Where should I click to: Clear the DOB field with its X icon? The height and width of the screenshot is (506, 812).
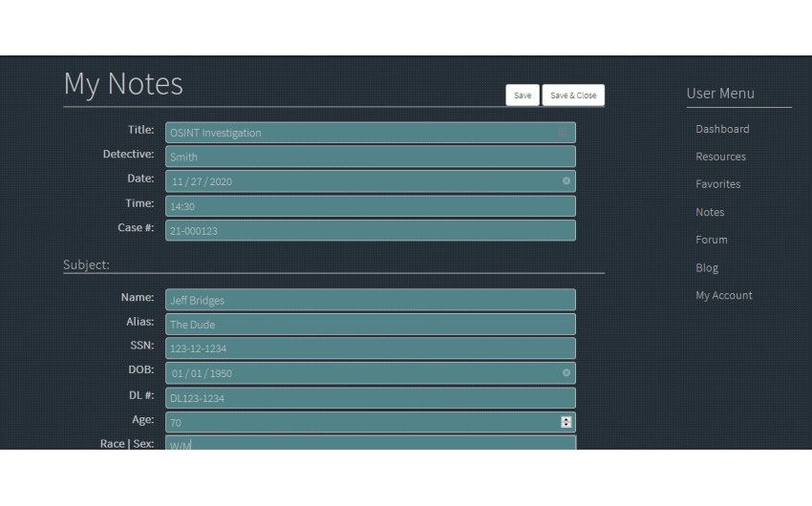click(566, 373)
